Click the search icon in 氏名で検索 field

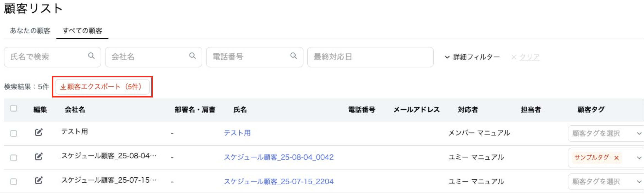click(x=91, y=56)
